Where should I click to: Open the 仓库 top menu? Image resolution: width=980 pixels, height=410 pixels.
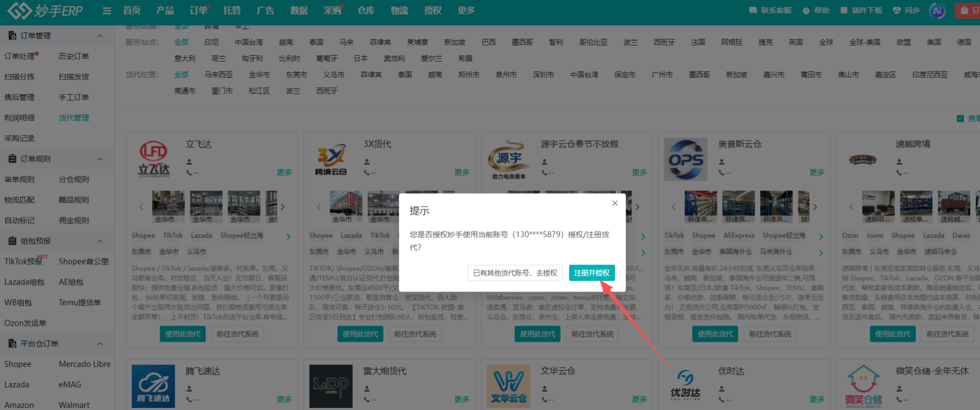coord(366,10)
